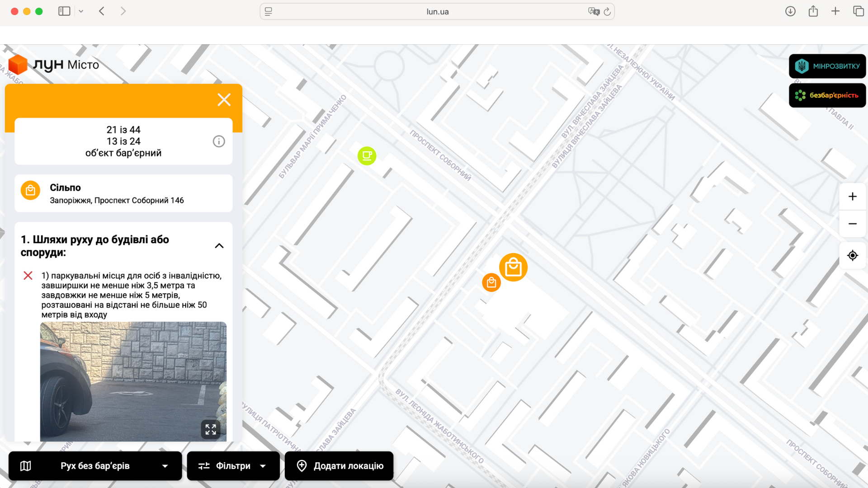Viewport: 868px width, 488px height.
Task: Open the Фільтри dropdown
Action: point(233,466)
